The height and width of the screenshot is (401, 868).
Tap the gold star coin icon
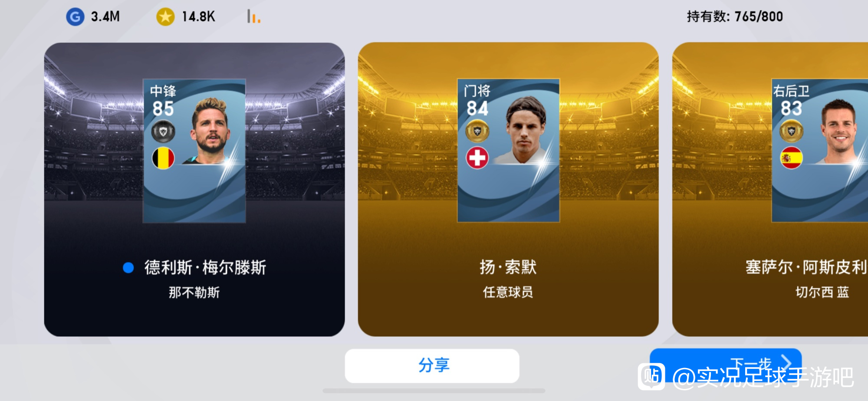click(x=165, y=17)
